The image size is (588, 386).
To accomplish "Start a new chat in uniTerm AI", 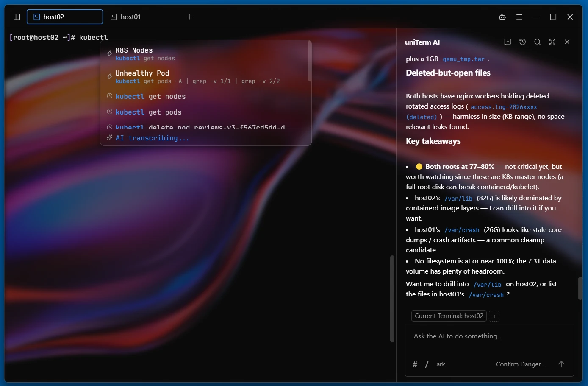I will 508,42.
